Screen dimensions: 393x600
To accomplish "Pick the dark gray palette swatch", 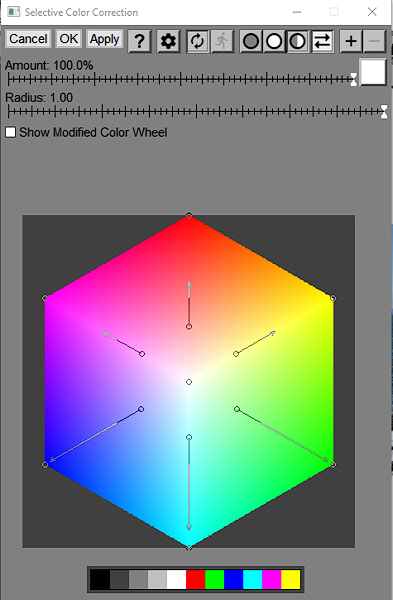I will click(119, 579).
